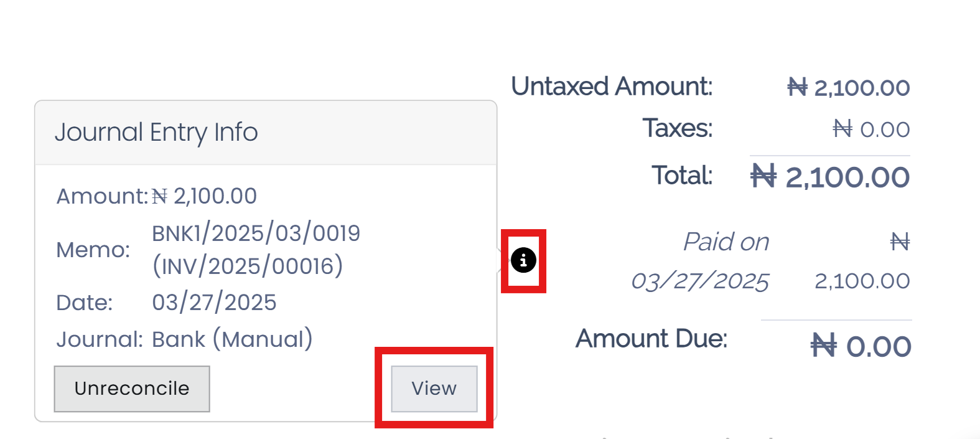980x439 pixels.
Task: Click the journal entry date 03/27/2025
Action: [x=214, y=303]
